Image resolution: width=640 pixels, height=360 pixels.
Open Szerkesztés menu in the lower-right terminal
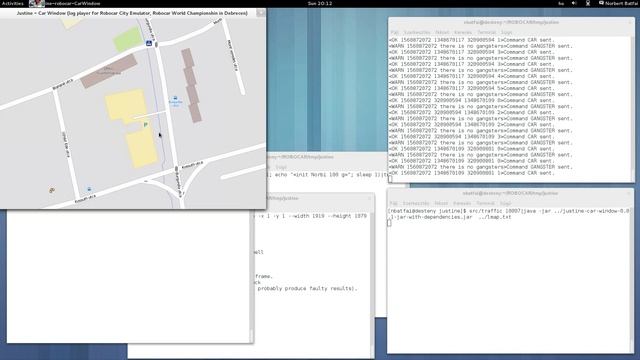point(416,203)
